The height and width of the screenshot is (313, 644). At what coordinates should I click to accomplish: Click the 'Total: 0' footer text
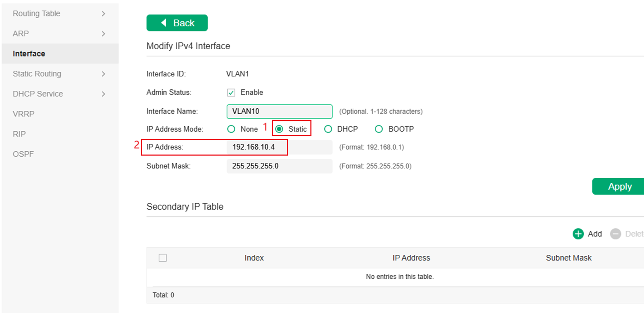point(163,295)
